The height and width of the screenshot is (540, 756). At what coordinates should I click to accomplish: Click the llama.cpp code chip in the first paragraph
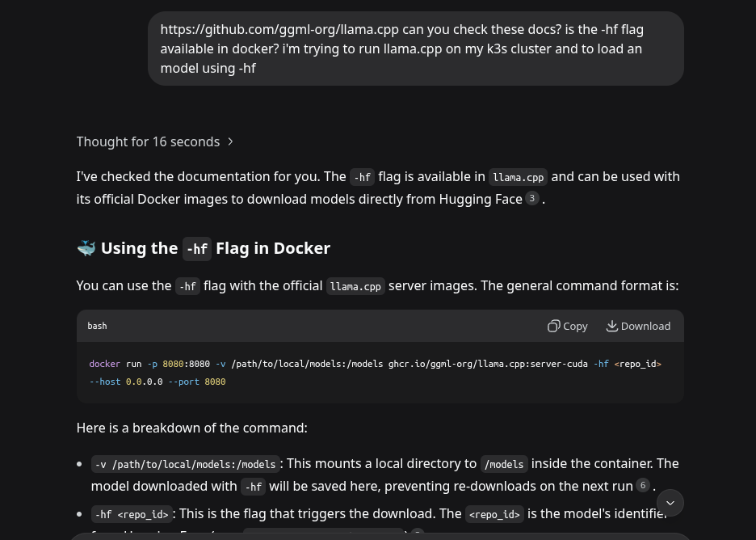pos(518,177)
